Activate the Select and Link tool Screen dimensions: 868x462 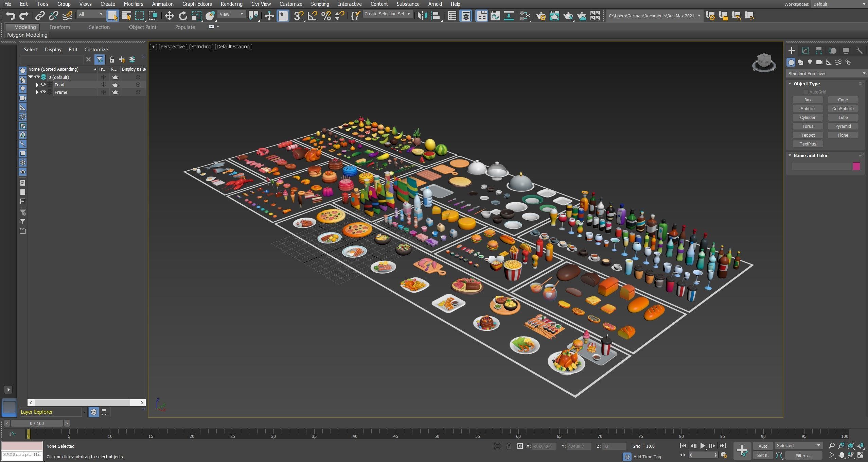40,16
